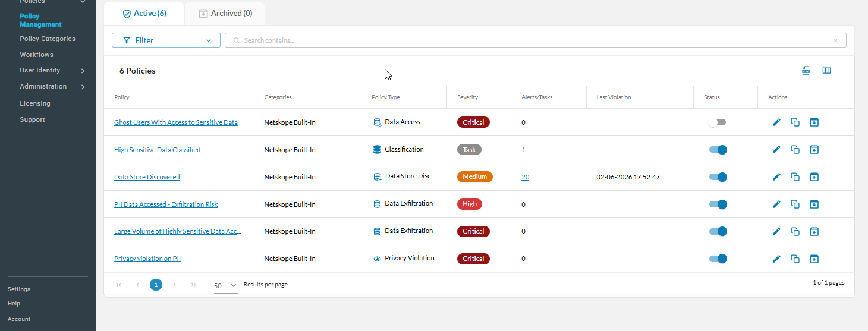
Task: Turn off the Data Store Discovered policy
Action: pos(718,177)
